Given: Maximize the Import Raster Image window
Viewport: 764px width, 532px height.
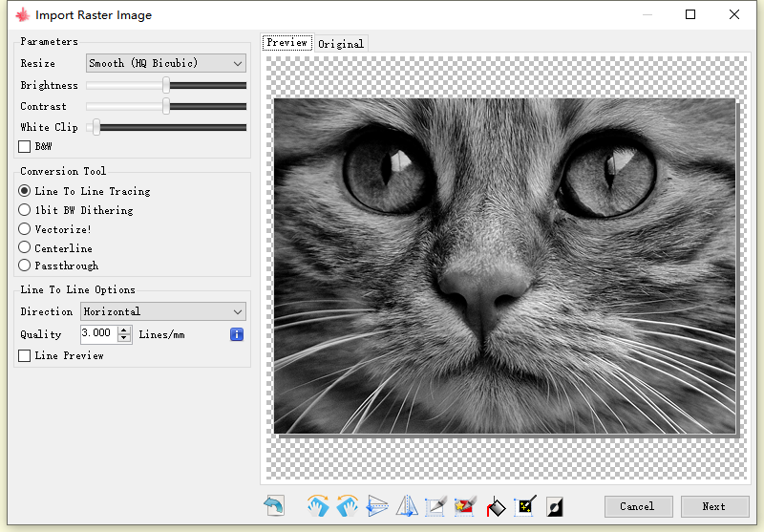Looking at the screenshot, I should pos(690,14).
